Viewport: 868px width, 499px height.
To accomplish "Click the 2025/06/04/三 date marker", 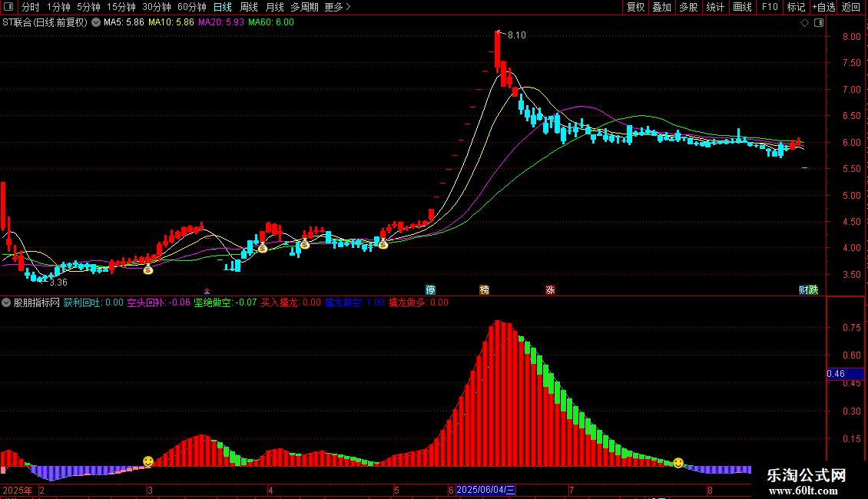I will (485, 490).
